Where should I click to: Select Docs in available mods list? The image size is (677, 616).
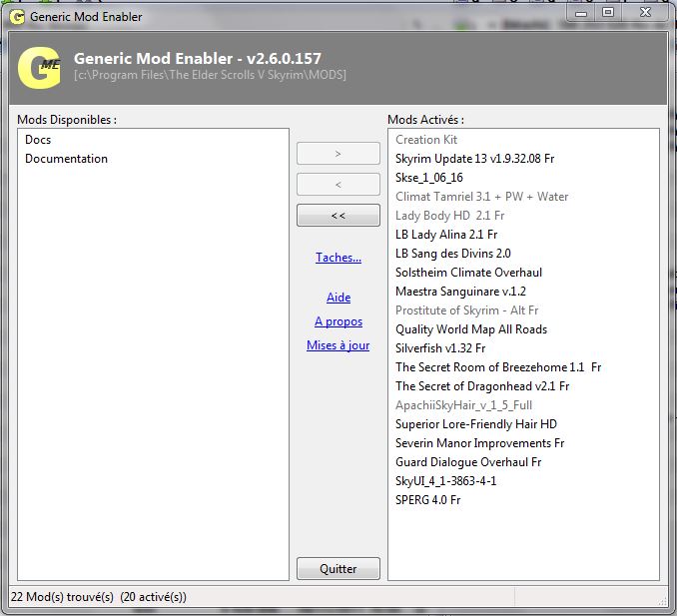coord(38,140)
